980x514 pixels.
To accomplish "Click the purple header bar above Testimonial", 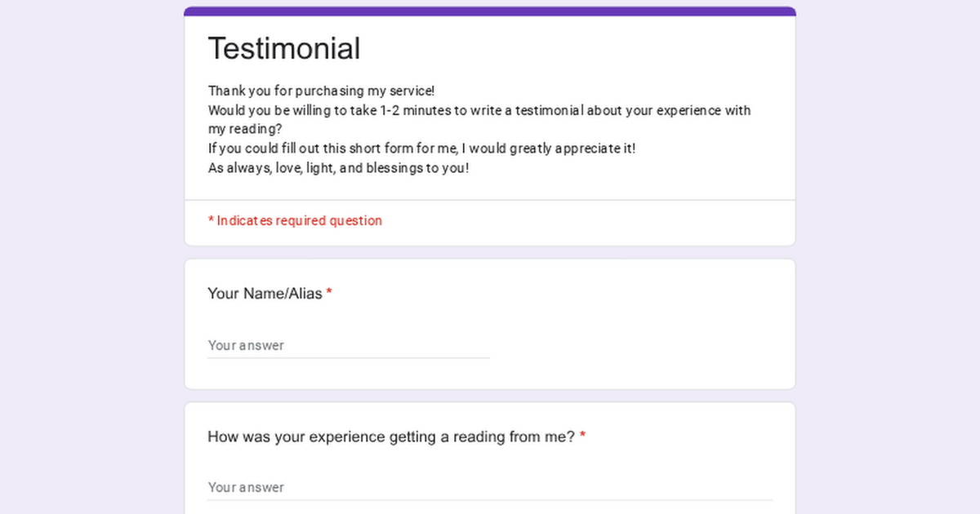I will coord(490,11).
